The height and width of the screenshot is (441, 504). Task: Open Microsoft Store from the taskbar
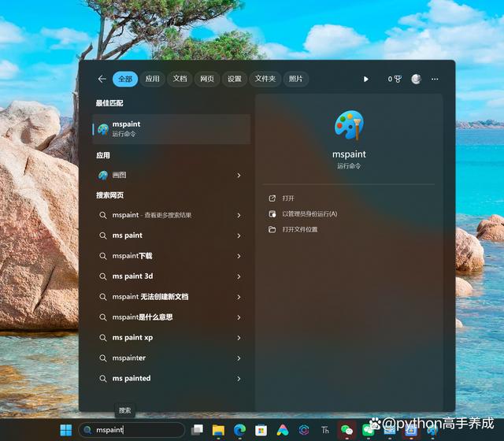(x=261, y=430)
